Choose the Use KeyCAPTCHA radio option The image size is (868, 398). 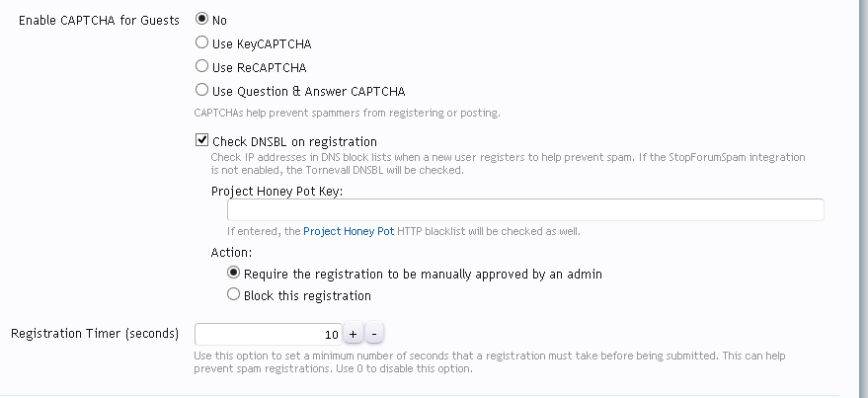click(x=202, y=43)
